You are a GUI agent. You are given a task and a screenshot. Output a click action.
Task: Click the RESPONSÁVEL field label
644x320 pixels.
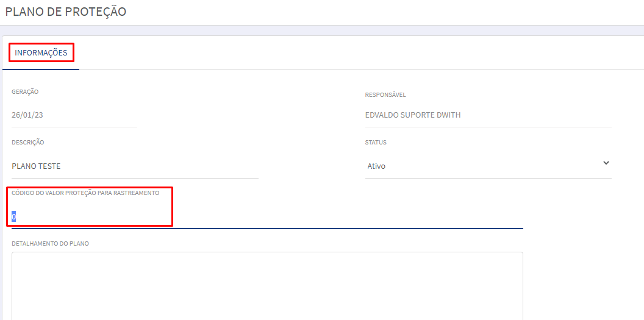click(385, 94)
